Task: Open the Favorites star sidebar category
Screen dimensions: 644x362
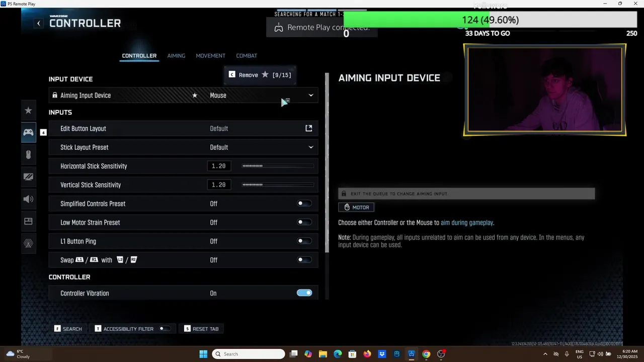Action: click(x=28, y=111)
